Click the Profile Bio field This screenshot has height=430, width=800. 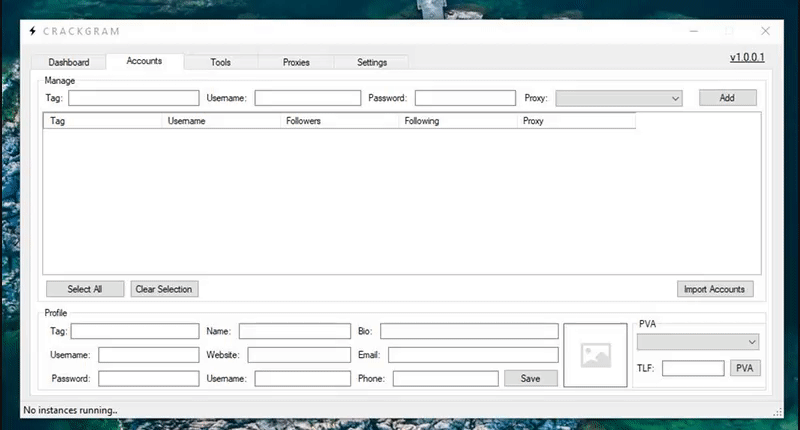click(x=469, y=331)
